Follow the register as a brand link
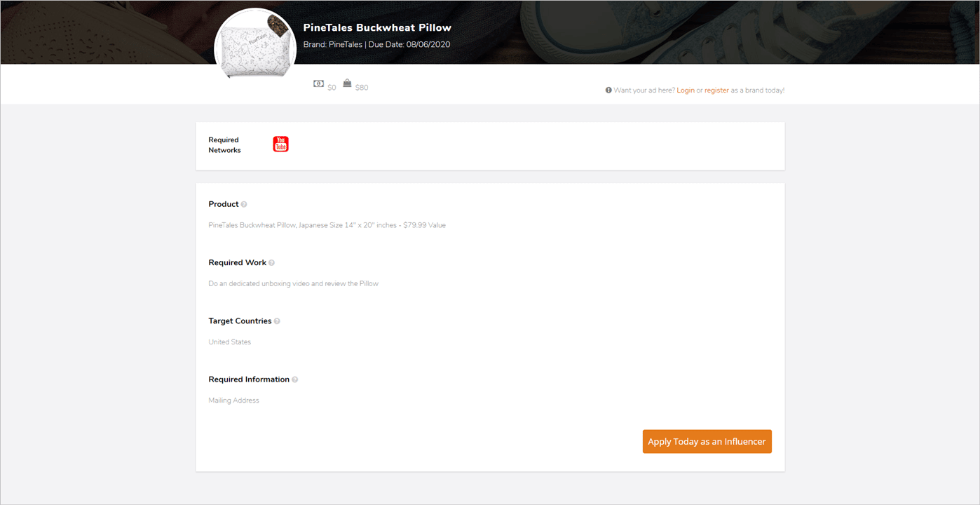 point(716,90)
